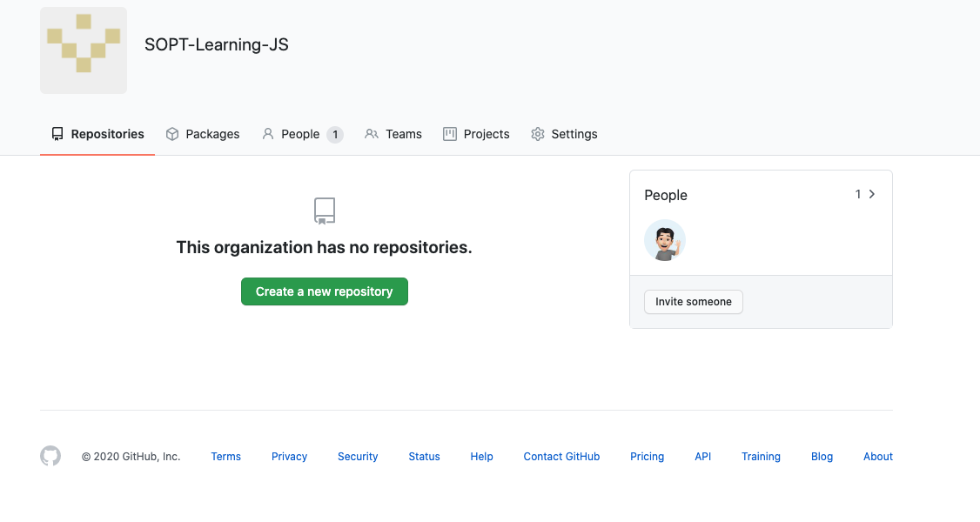Open the People tab
980x522 pixels.
pyautogui.click(x=303, y=134)
